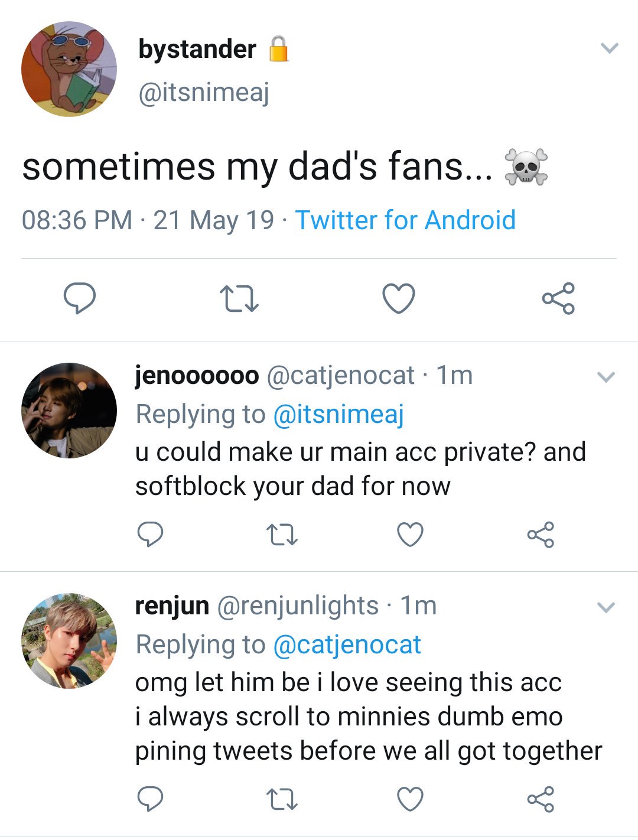Share jenoooooo's reply
Image resolution: width=638 pixels, height=840 pixels.
click(541, 535)
